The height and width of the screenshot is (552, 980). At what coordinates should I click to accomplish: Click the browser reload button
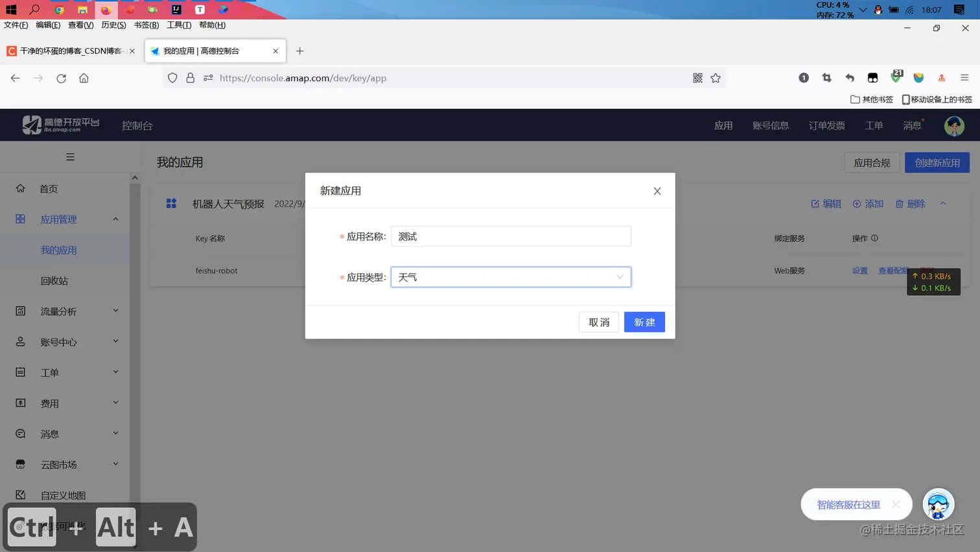click(x=61, y=78)
